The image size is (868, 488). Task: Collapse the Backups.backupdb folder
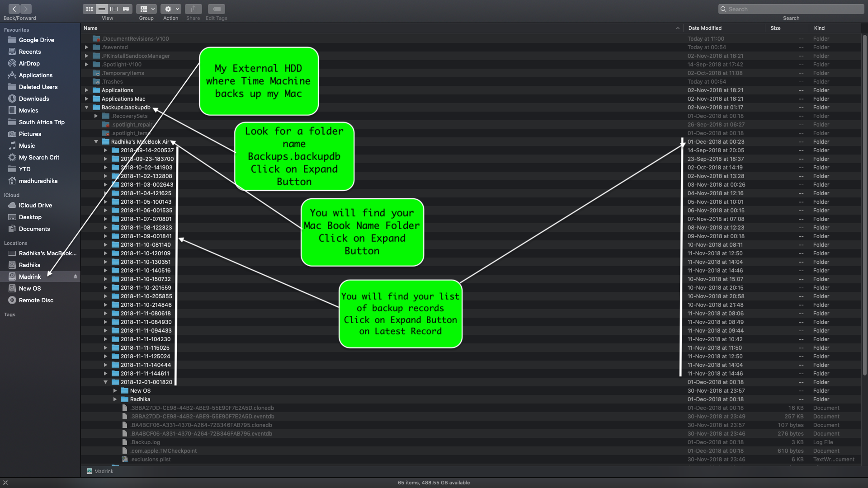point(86,108)
